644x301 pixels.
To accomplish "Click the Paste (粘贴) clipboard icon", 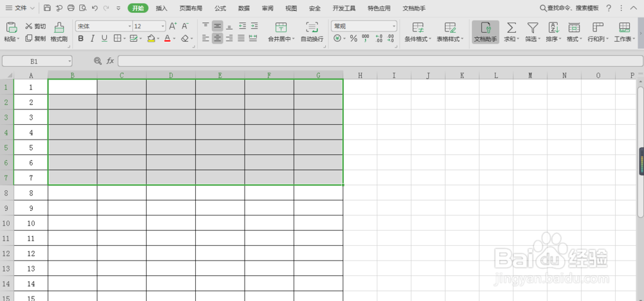I will (11, 28).
